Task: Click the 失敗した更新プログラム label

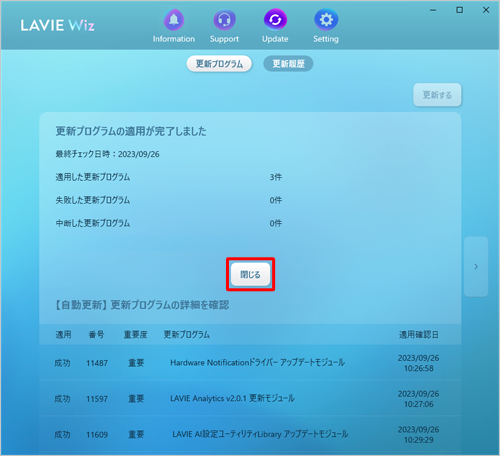Action: (x=93, y=200)
